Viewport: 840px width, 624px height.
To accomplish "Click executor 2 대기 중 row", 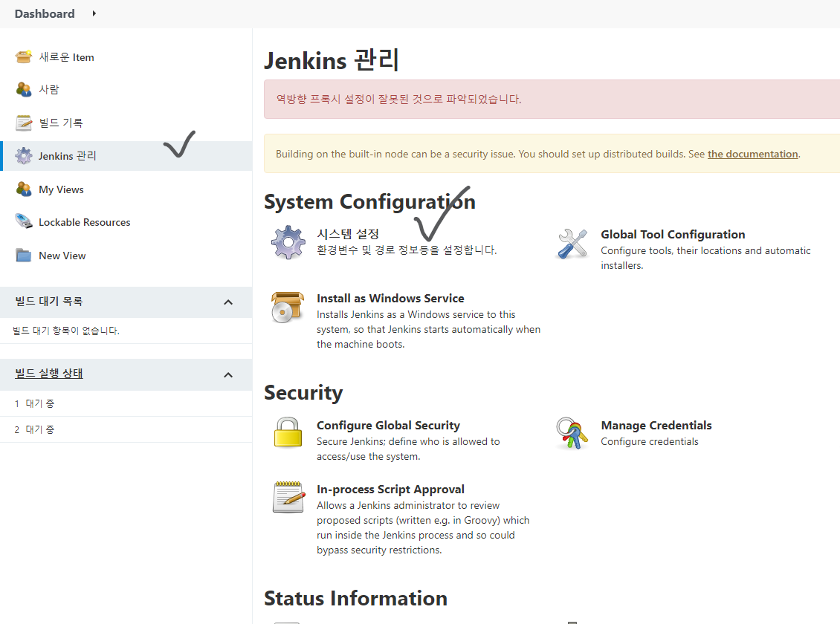I will tap(126, 429).
